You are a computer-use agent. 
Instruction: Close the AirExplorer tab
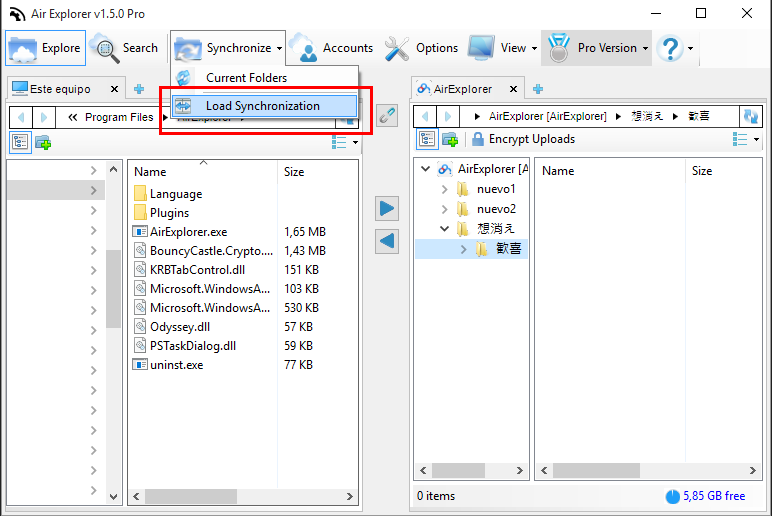tap(513, 89)
